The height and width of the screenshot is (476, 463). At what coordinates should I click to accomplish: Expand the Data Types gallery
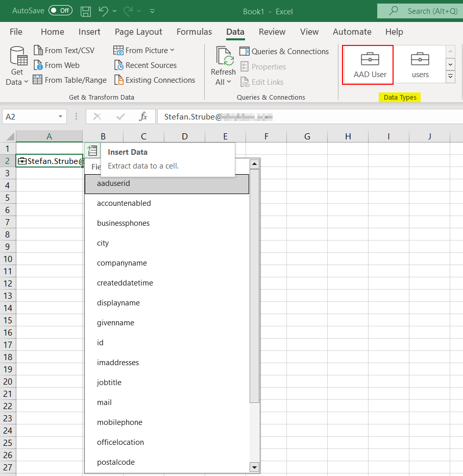pyautogui.click(x=449, y=75)
